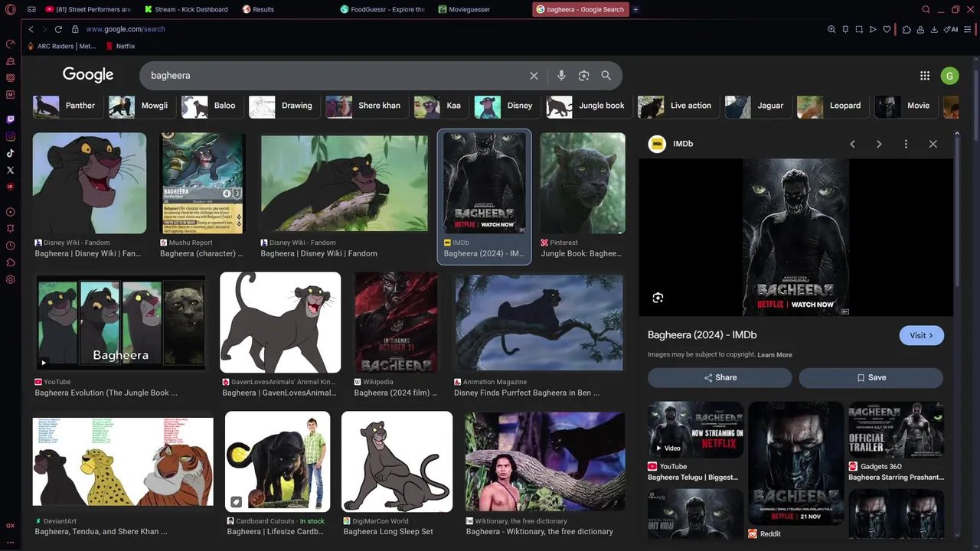Image resolution: width=980 pixels, height=551 pixels.
Task: Open the sidebar player icon
Action: (11, 212)
